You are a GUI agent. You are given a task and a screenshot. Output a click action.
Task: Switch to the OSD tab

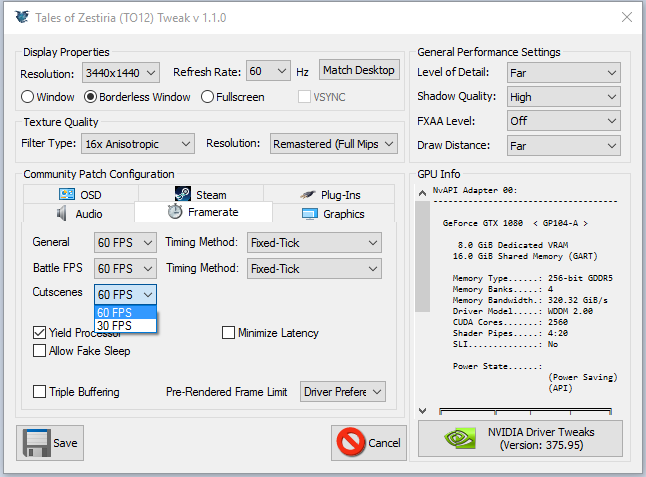[81, 194]
